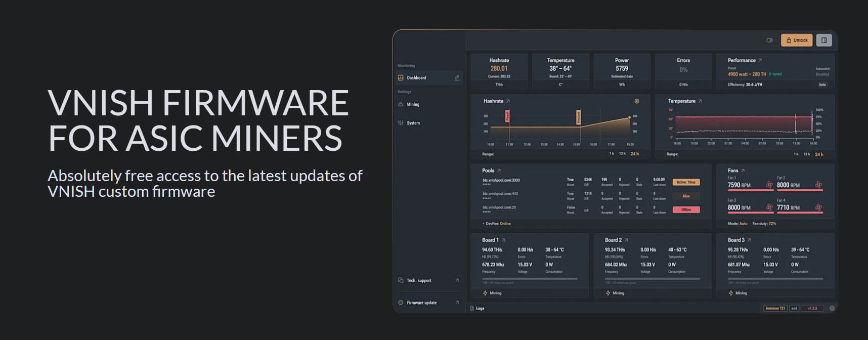
Task: Select 24 h range on Temperature chart
Action: [x=819, y=154]
